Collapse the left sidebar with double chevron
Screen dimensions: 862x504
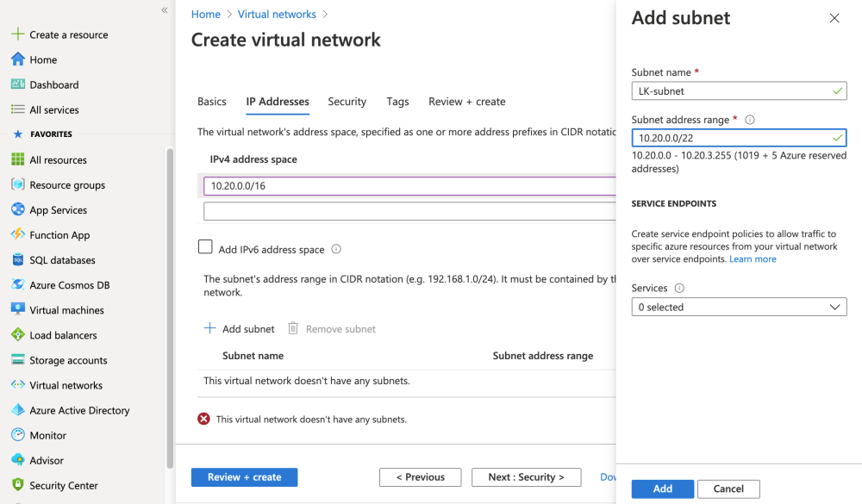[x=164, y=10]
